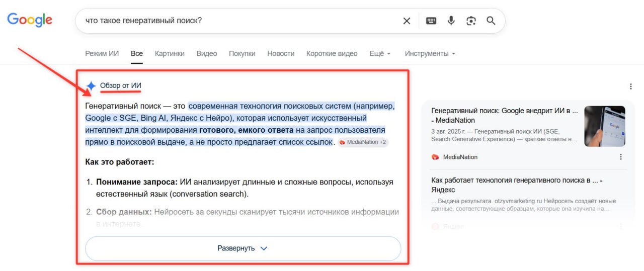Open the MediaNation generative search article link
The height and width of the screenshot is (271, 644).
coord(504,115)
